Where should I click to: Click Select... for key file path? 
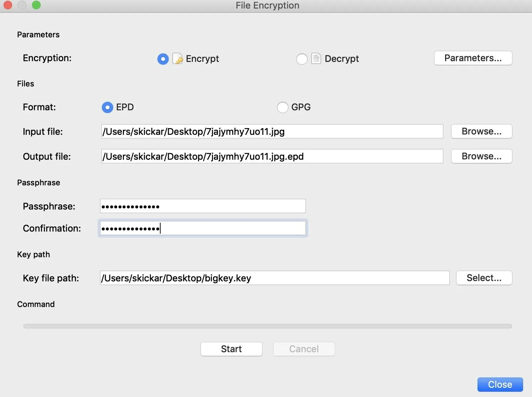click(484, 278)
